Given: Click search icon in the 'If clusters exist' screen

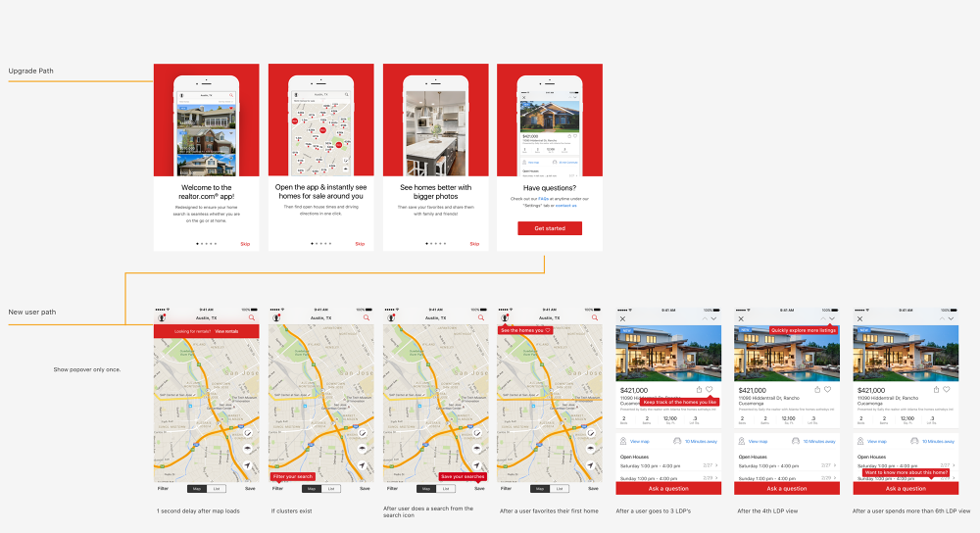Looking at the screenshot, I should pos(367,317).
